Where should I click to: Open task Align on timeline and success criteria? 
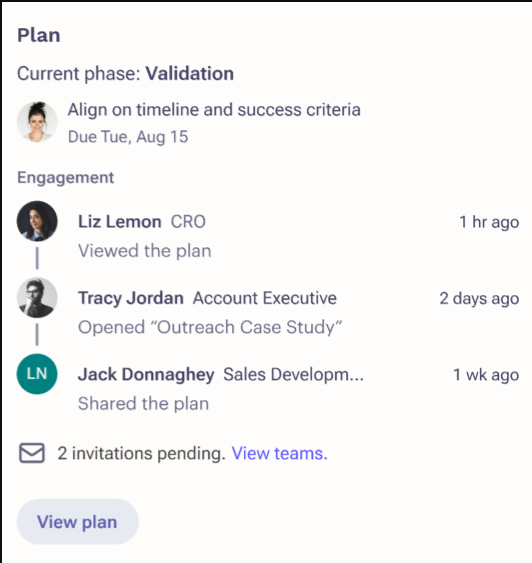tap(214, 110)
